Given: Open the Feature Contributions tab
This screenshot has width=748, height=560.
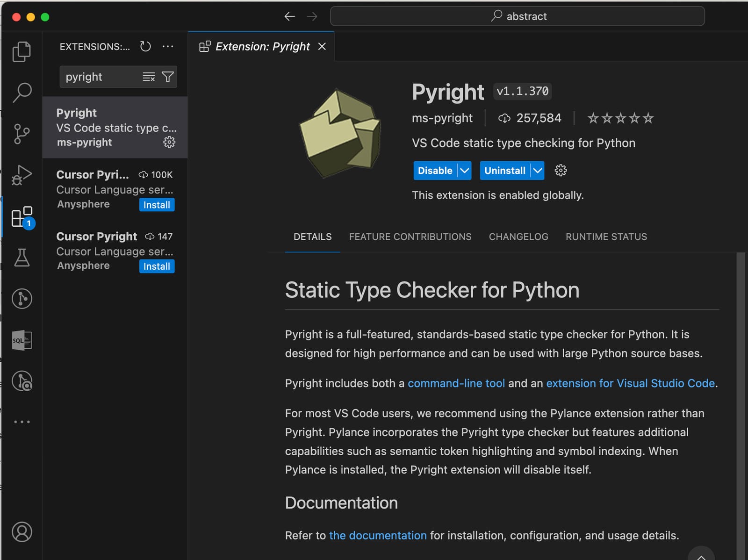Looking at the screenshot, I should point(410,237).
